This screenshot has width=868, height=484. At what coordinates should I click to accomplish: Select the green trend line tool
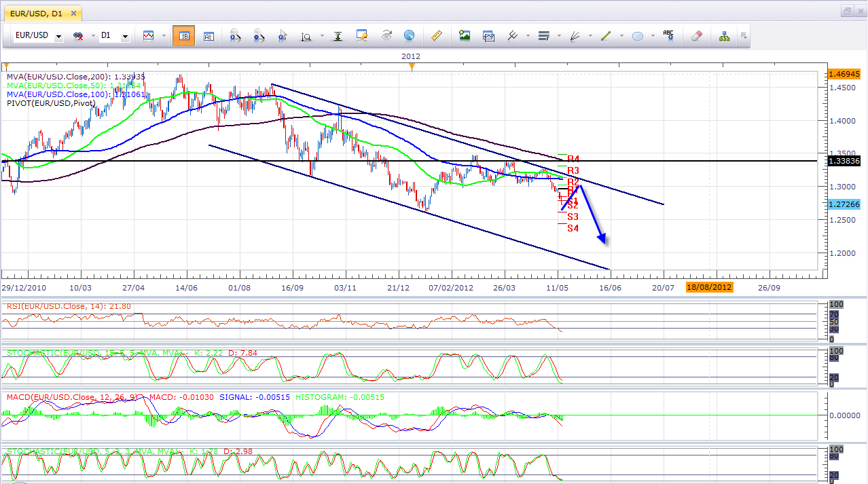607,35
